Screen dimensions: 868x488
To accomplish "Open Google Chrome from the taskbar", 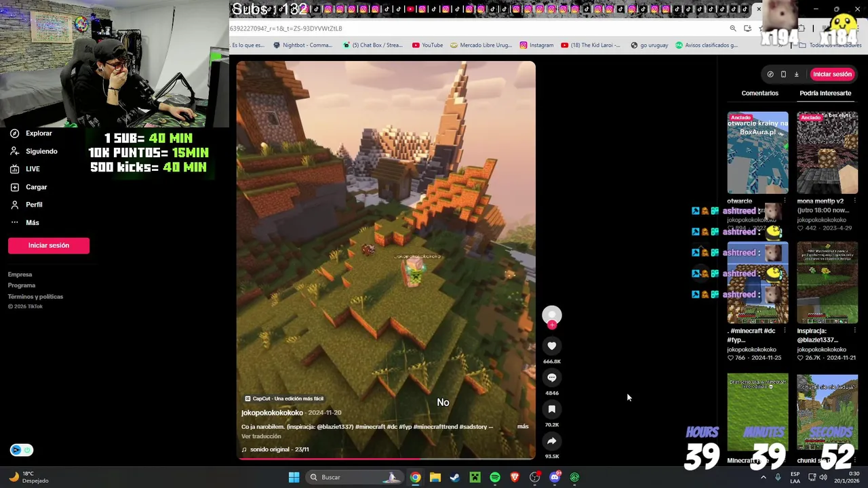I will [415, 477].
